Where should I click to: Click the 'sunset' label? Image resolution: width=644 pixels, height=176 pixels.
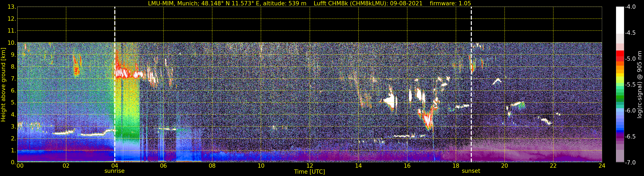471,171
